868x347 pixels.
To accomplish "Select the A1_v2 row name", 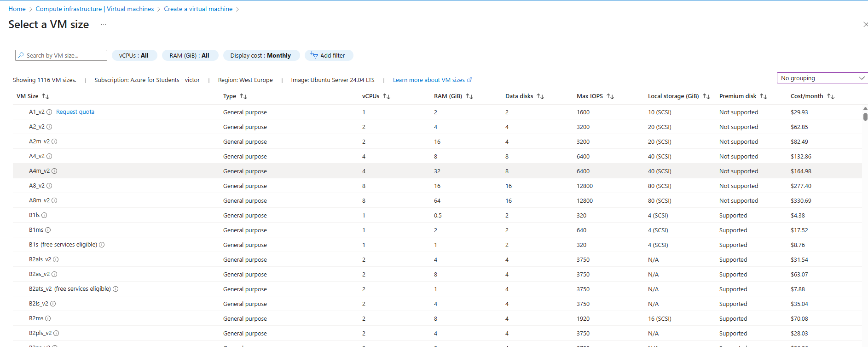I will [37, 112].
